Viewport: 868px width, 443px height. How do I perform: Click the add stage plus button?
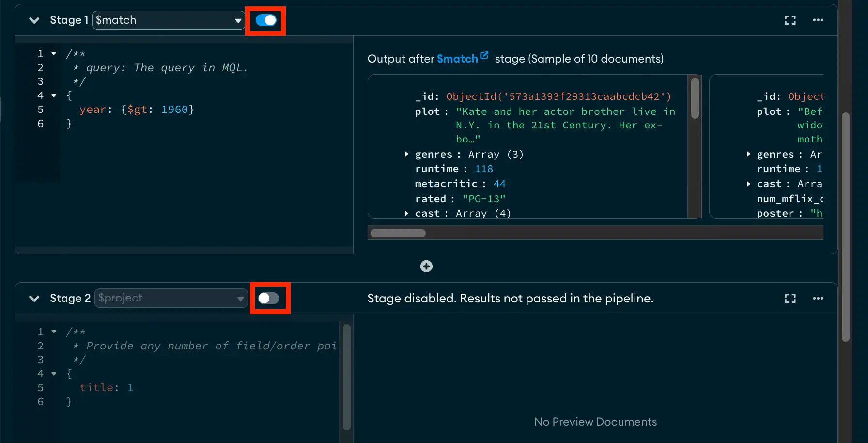426,266
